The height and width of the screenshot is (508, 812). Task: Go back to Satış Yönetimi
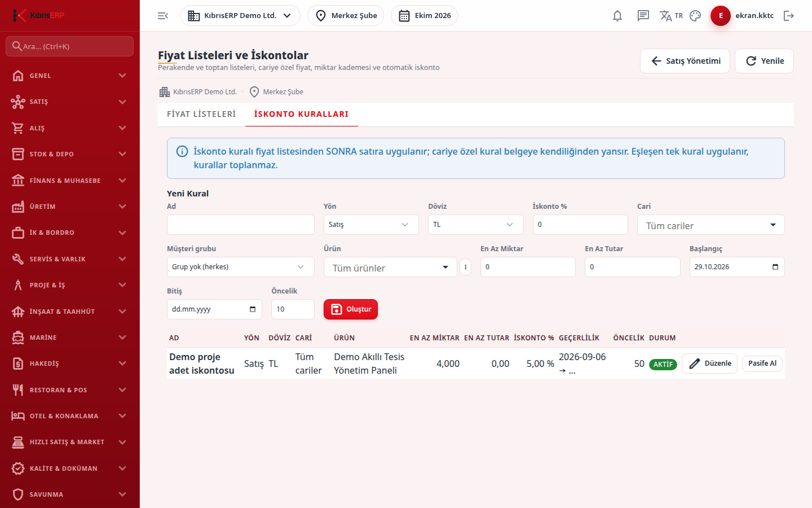tap(685, 61)
